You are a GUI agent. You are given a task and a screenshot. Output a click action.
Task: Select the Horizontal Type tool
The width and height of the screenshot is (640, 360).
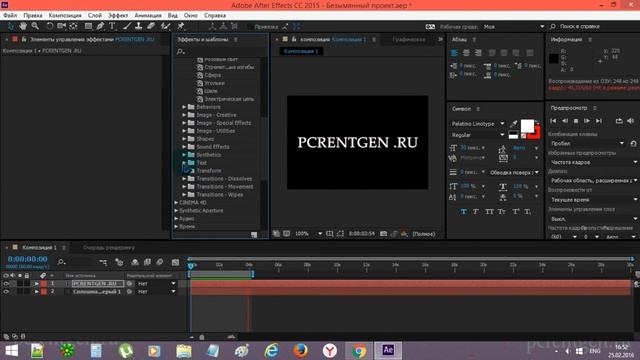pos(112,26)
